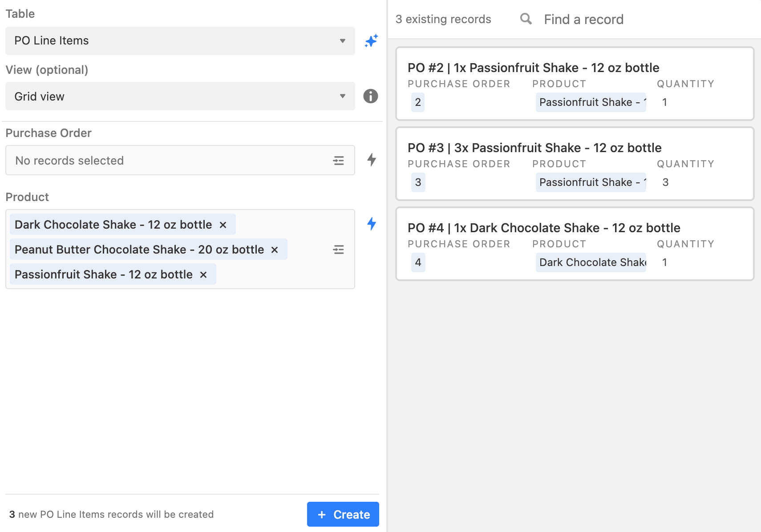Click Dark Chocolate Shake product chip in PO #4
The height and width of the screenshot is (532, 761).
pyautogui.click(x=591, y=262)
